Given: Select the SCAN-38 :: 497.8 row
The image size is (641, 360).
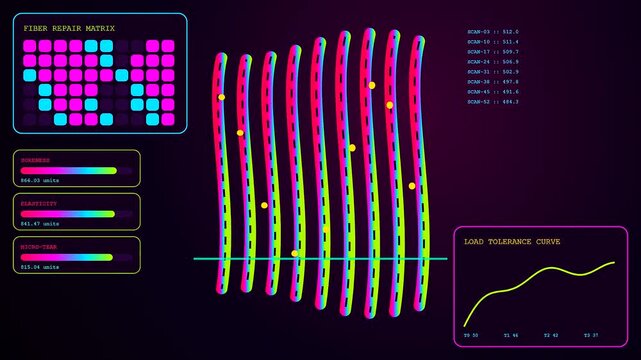Looking at the screenshot, I should click(493, 82).
